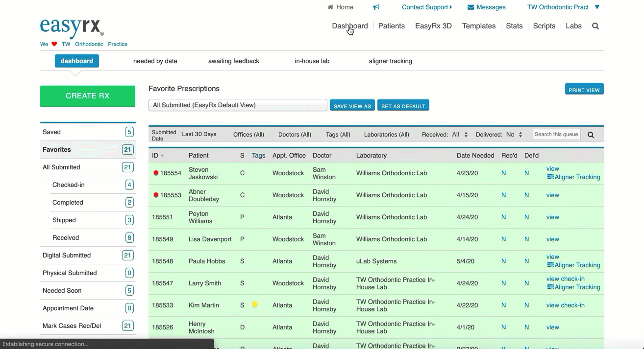
Task: Click red asterisk on case 185554
Action: [x=156, y=173]
